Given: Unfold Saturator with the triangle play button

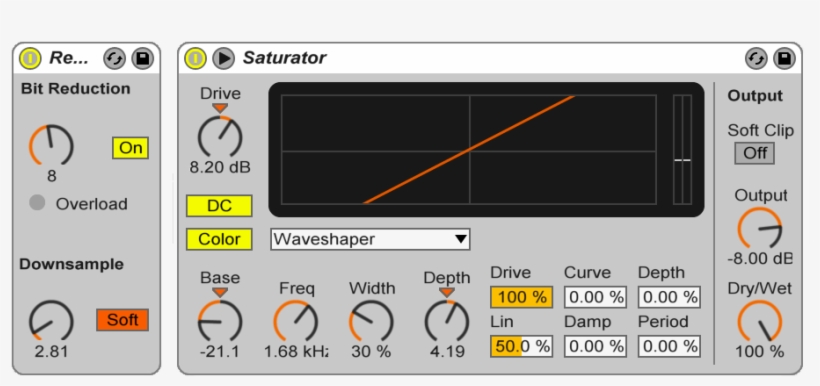Looking at the screenshot, I should (x=223, y=58).
